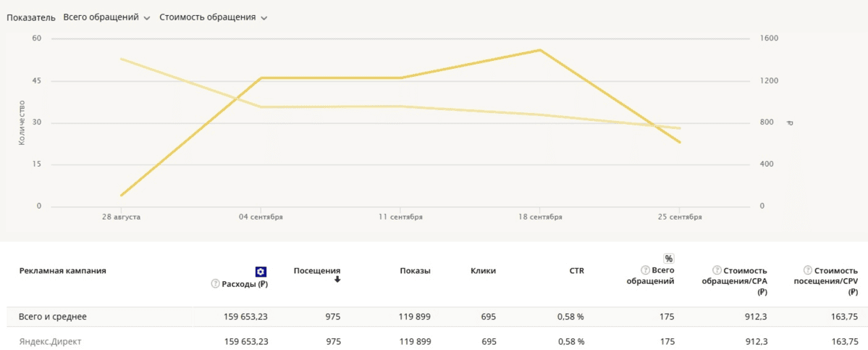Click the chart point at 18 сентября peak
This screenshot has width=868, height=350.
[540, 50]
